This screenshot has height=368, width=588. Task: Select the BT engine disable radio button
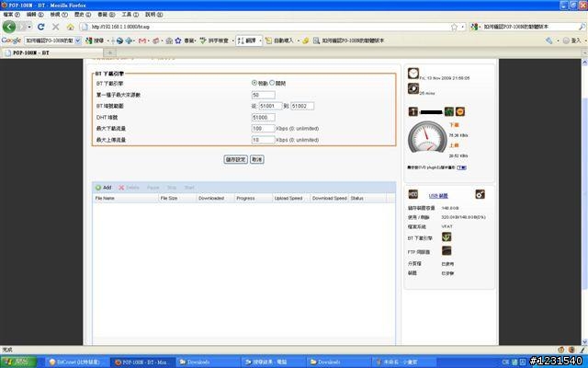(272, 83)
